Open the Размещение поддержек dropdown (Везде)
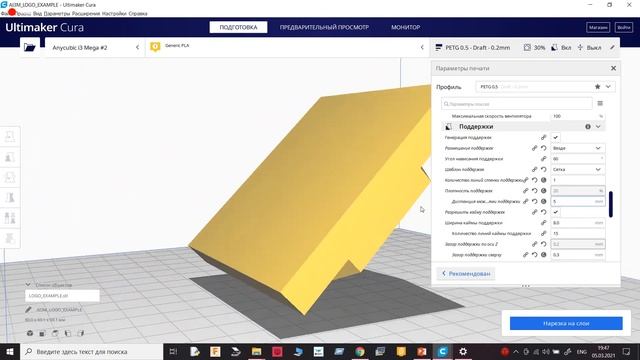Image resolution: width=640 pixels, height=360 pixels. click(578, 148)
